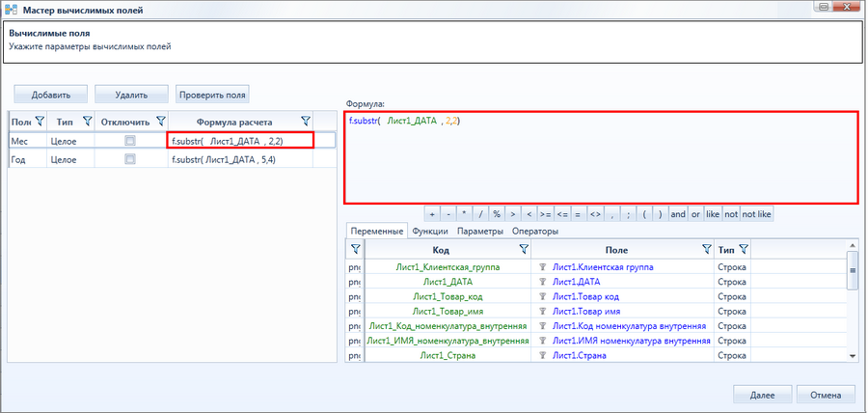Insert minus operator
Viewport: 868px width, 413px height.
pos(448,214)
